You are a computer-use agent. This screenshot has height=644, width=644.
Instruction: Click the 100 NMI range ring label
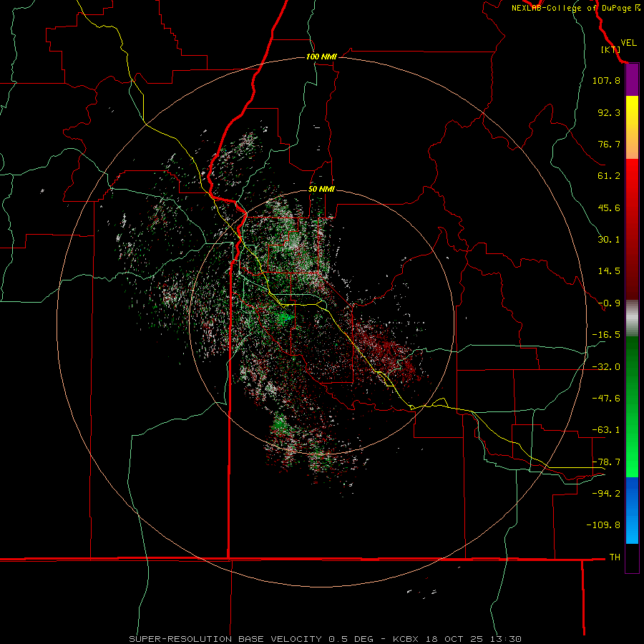pyautogui.click(x=321, y=57)
